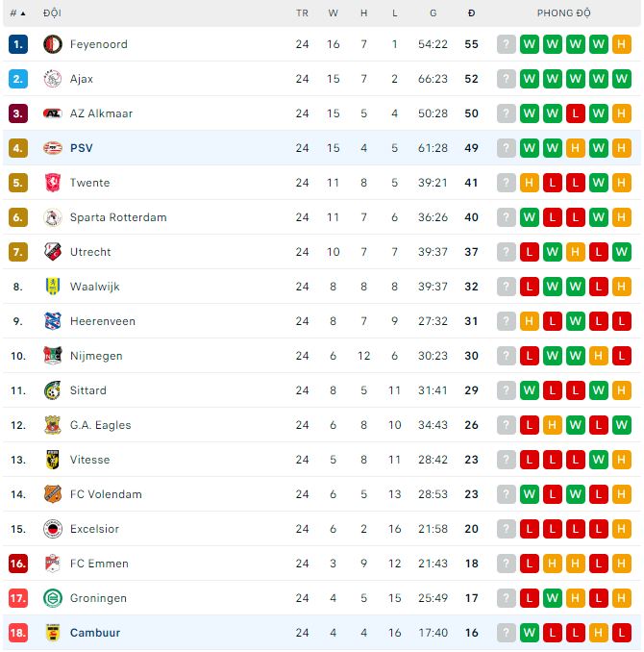Sort table by G goals header
Viewport: 644px width, 652px height.
click(433, 13)
